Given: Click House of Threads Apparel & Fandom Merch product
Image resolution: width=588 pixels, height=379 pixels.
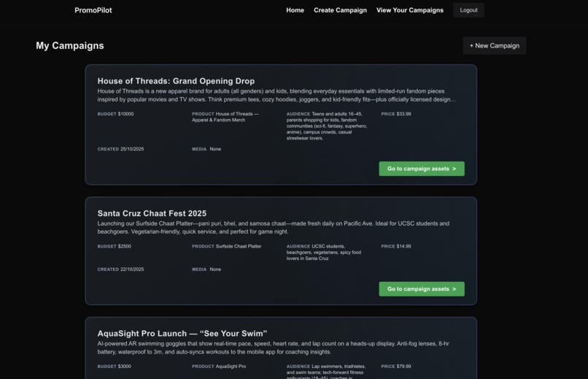Looking at the screenshot, I should click(225, 117).
